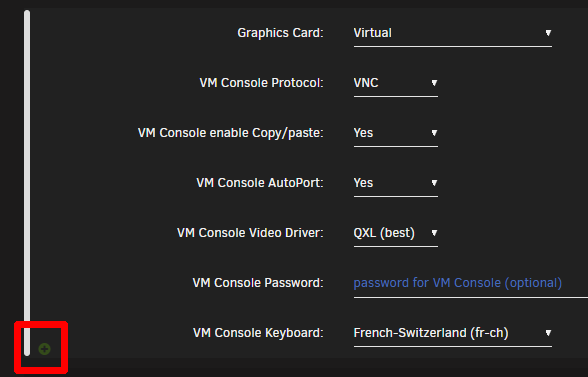Image resolution: width=588 pixels, height=377 pixels.
Task: Click the VM Console Video Driver label
Action: coord(250,233)
